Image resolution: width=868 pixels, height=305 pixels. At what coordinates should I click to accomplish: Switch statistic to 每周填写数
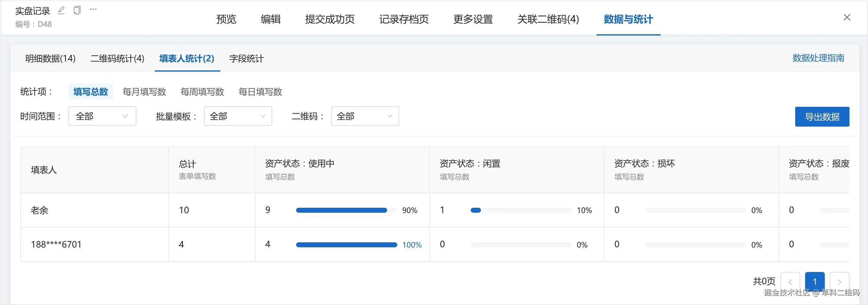coord(202,92)
